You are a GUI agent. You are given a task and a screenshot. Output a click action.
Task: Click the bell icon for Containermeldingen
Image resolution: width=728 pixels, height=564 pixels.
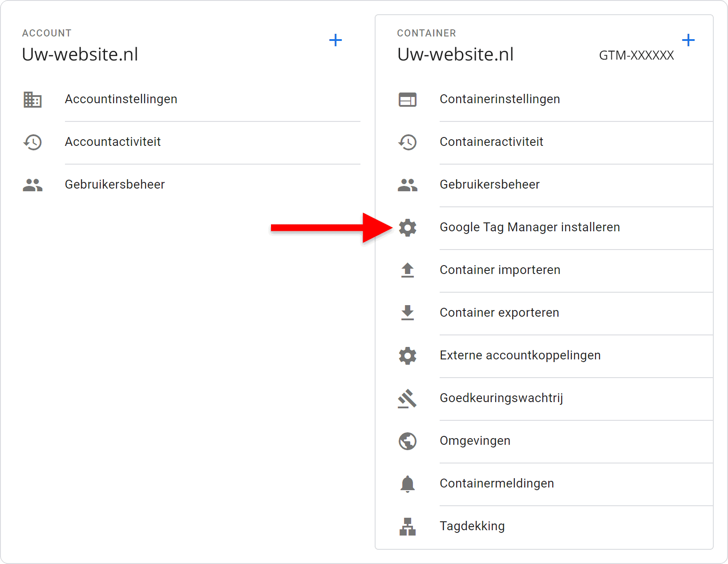tap(407, 484)
